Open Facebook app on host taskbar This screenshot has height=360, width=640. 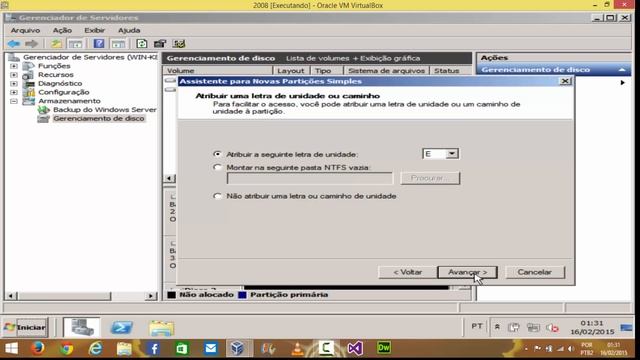pos(154,348)
